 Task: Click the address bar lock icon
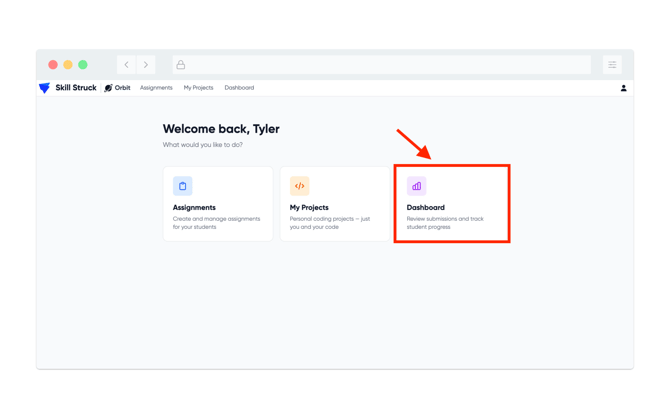(x=181, y=65)
